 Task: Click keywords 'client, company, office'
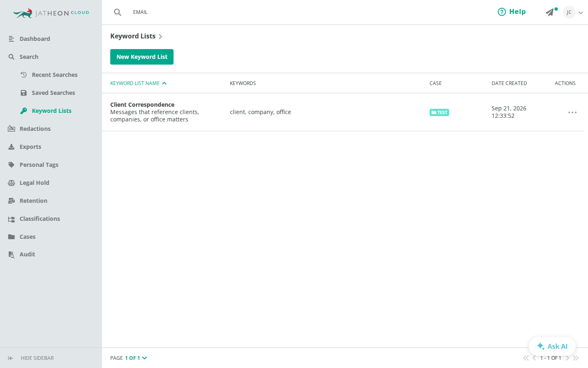coord(261,112)
